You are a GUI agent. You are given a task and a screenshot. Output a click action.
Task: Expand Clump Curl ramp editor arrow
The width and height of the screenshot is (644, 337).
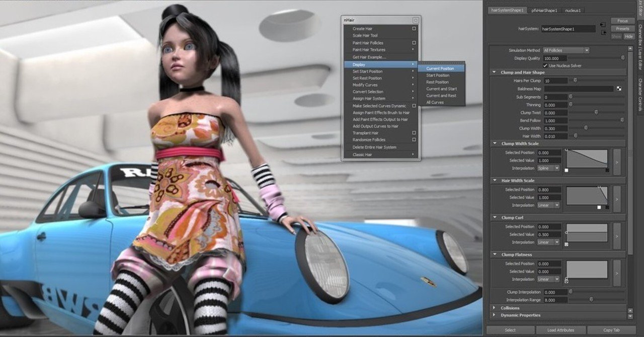tap(616, 235)
